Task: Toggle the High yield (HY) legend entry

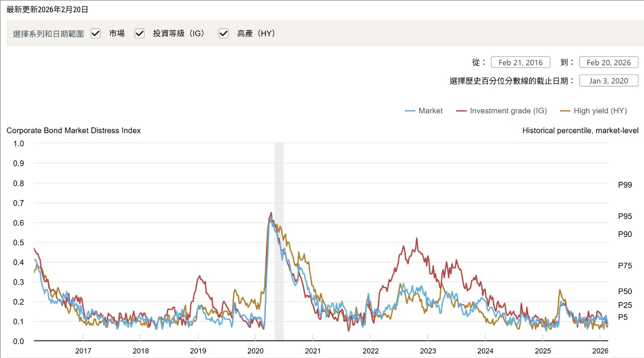Action: (594, 111)
